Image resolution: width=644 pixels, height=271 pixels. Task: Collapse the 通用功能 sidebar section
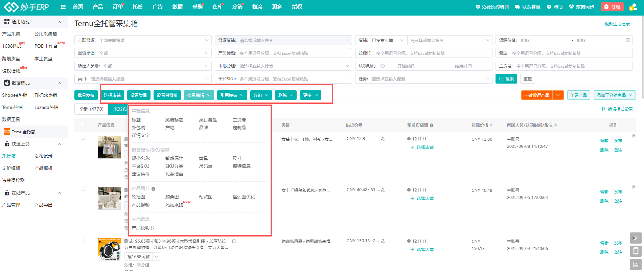click(60, 22)
